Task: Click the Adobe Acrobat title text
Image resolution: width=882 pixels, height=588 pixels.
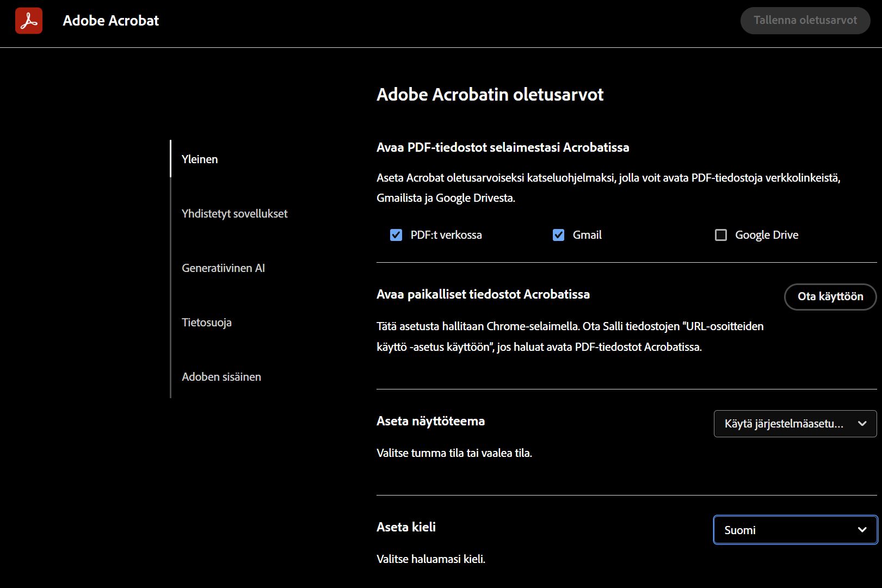Action: click(110, 21)
